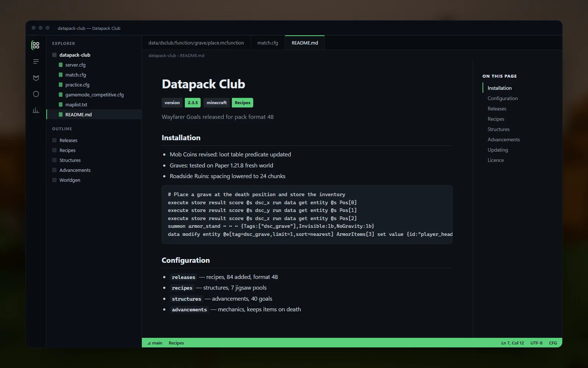The height and width of the screenshot is (368, 588).
Task: Click the server.cfg file icon
Action: [x=61, y=65]
